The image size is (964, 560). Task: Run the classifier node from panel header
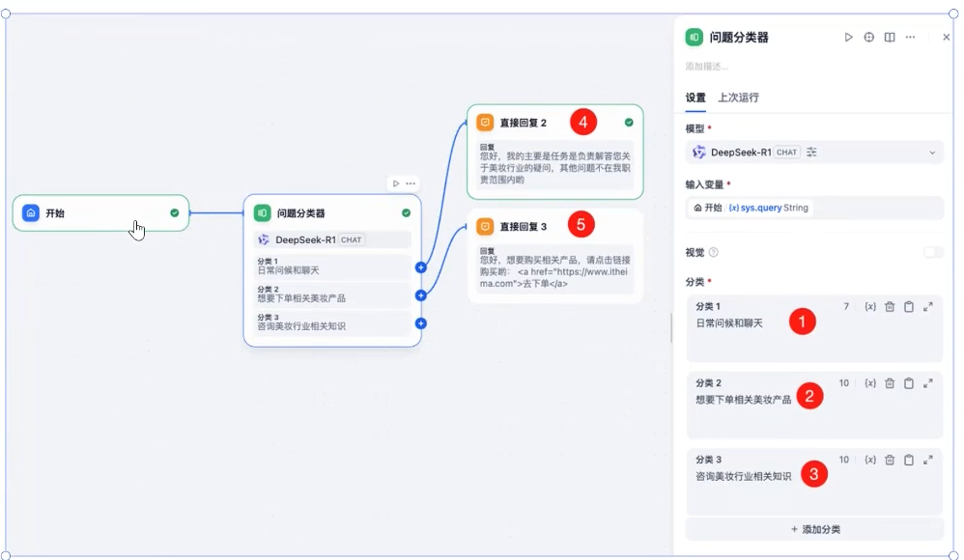pos(848,38)
